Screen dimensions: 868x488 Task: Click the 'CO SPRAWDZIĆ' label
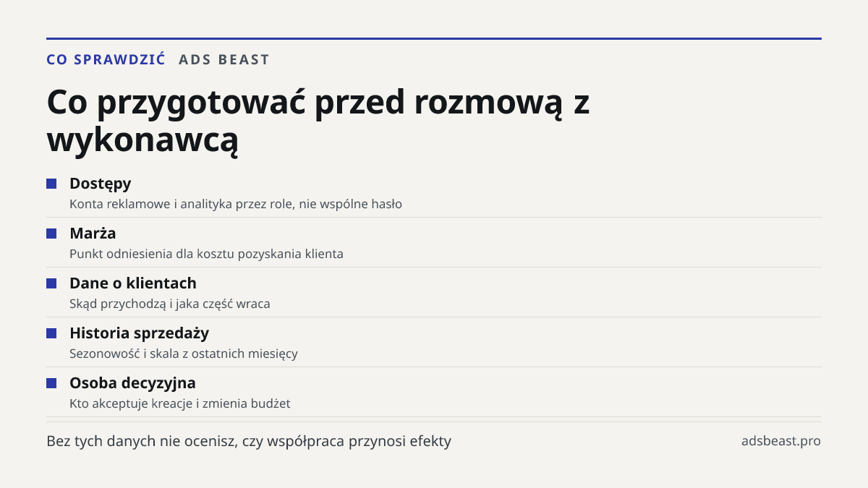(x=106, y=59)
